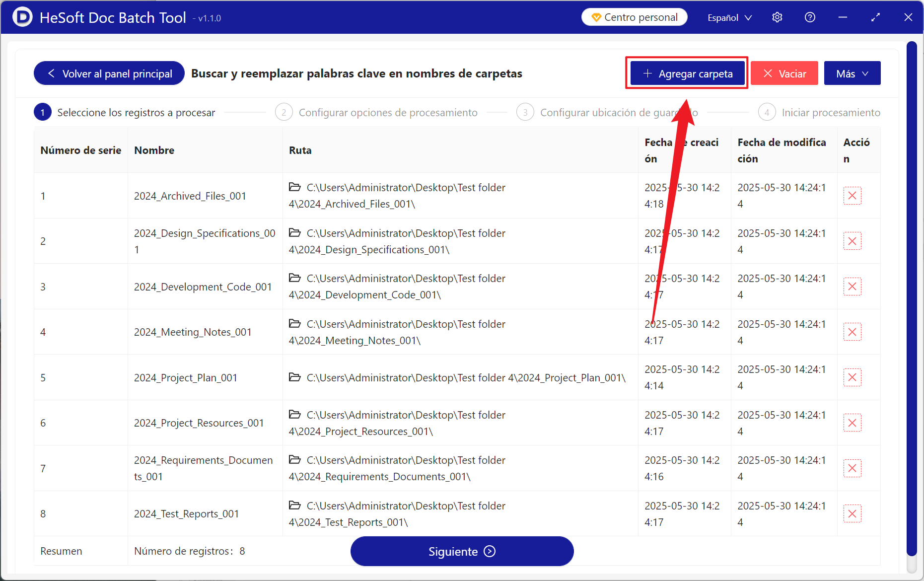
Task: Click the Nombre column header
Action: coord(205,150)
